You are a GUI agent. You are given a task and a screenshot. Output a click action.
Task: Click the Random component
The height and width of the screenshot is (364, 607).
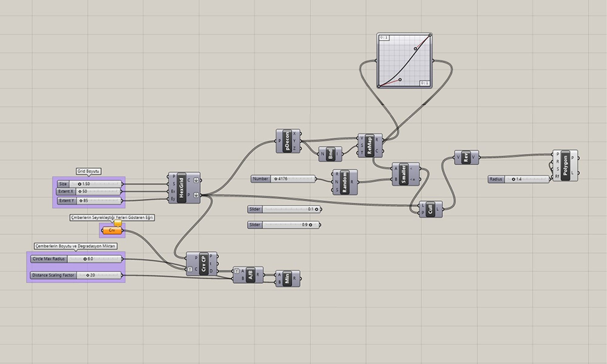(344, 182)
